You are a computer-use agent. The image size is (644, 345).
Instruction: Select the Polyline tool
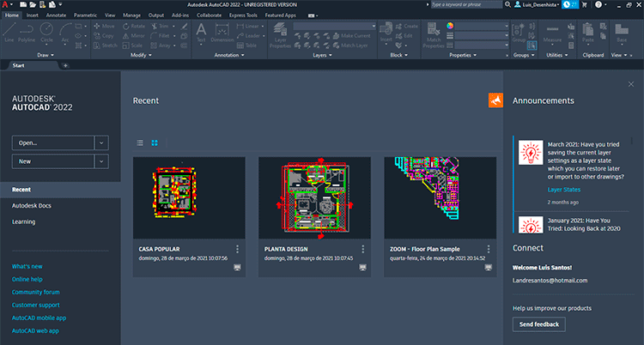(27, 33)
